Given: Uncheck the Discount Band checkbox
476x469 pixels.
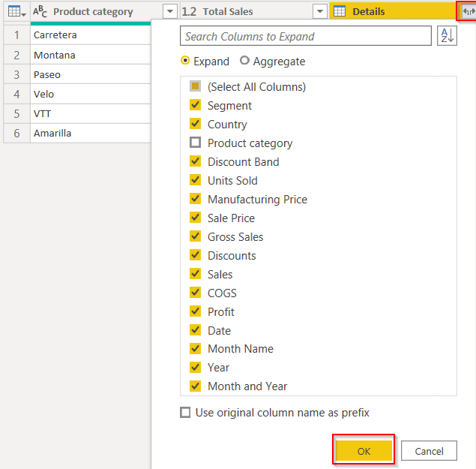Looking at the screenshot, I should coord(195,161).
